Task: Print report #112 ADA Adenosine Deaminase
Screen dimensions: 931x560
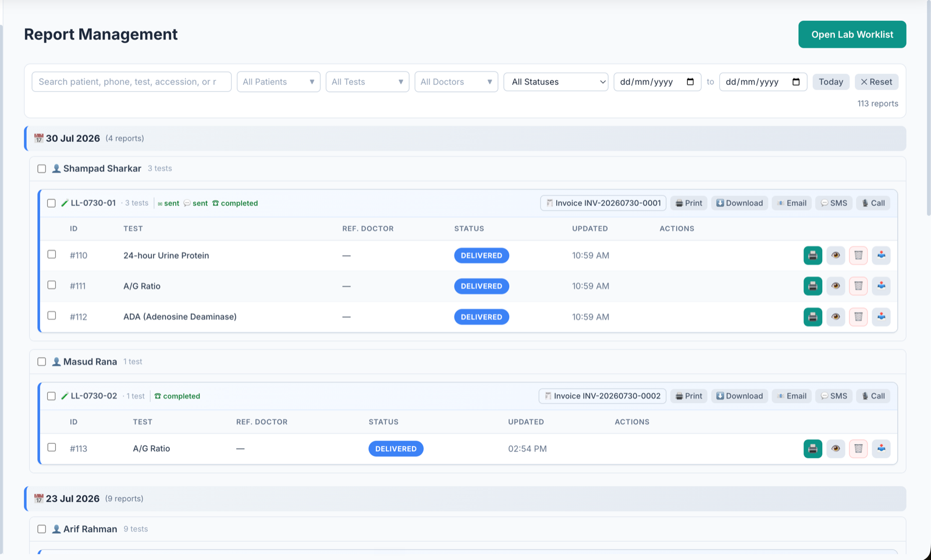Action: (x=813, y=317)
